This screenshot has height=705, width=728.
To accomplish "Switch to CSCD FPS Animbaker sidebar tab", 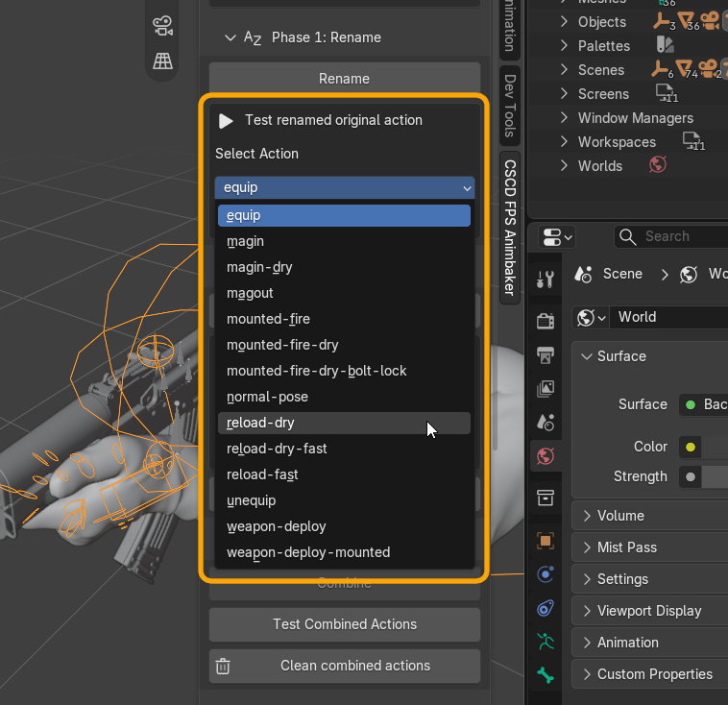I will point(510,228).
